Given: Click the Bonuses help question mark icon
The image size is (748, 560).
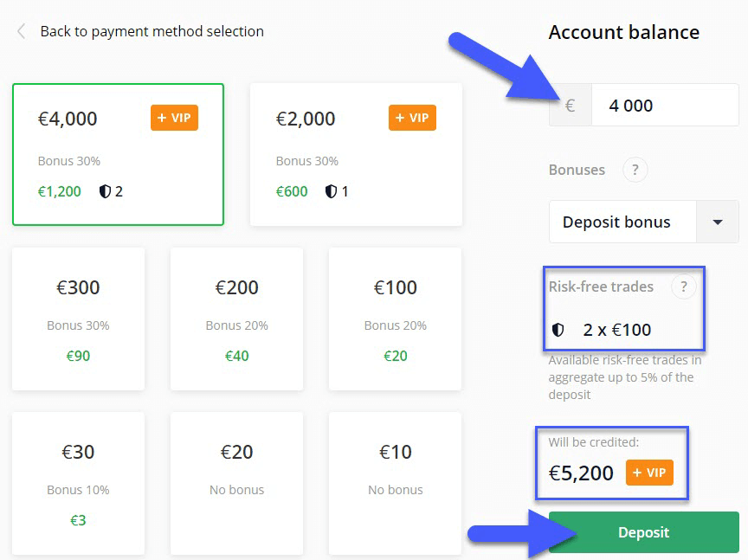Looking at the screenshot, I should click(635, 170).
